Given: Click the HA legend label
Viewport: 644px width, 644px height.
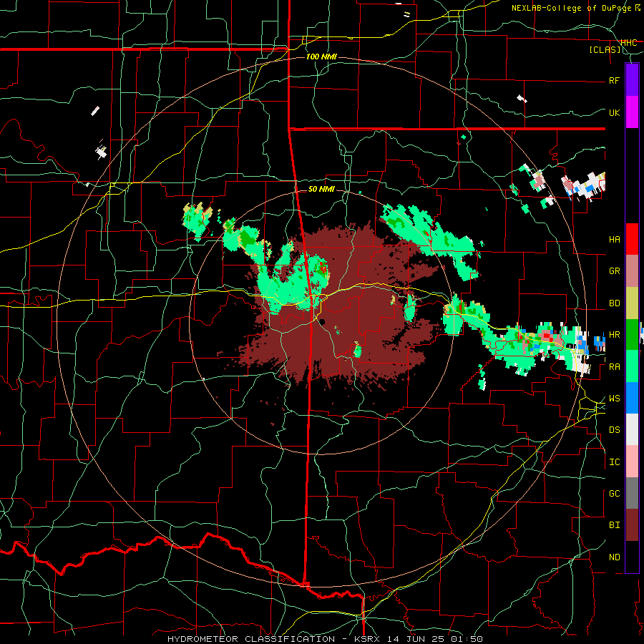Looking at the screenshot, I should click(x=615, y=240).
